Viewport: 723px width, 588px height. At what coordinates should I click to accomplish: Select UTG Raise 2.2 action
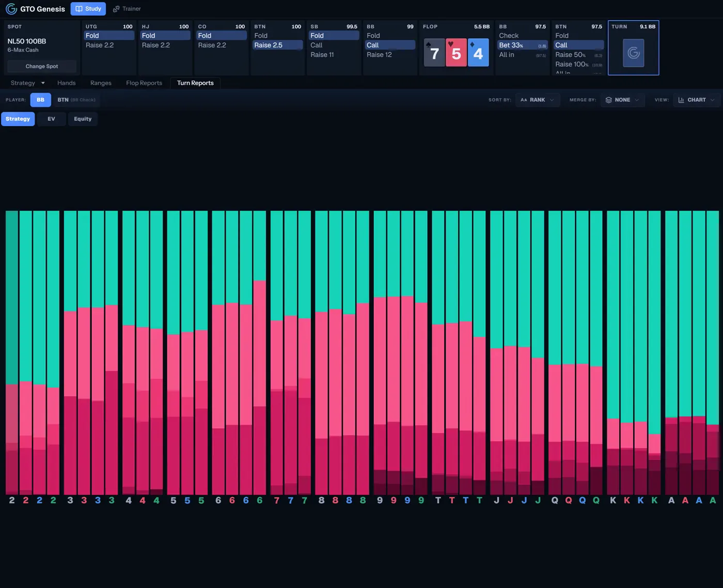109,45
